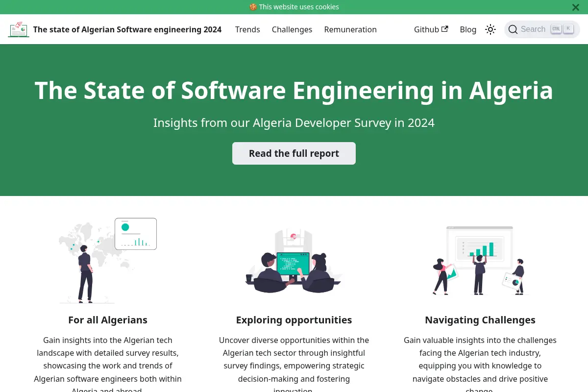Click the magnifier icon in the search box
Image resolution: width=588 pixels, height=392 pixels.
[x=513, y=29]
